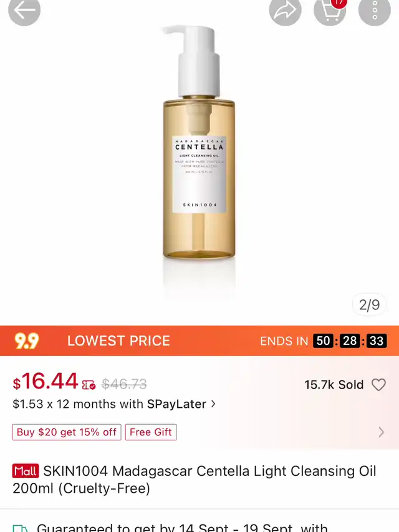Toggle the heart favorite icon
The height and width of the screenshot is (532, 399).
pos(378,385)
